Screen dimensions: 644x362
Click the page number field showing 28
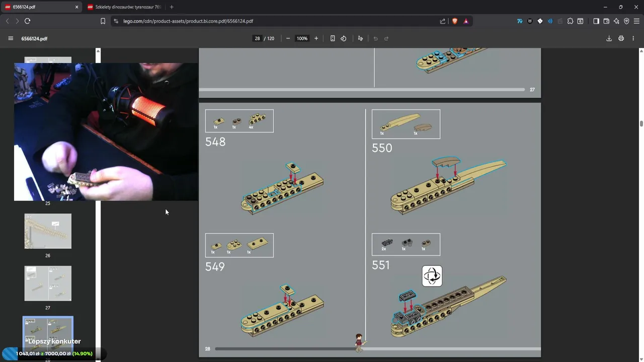click(257, 38)
